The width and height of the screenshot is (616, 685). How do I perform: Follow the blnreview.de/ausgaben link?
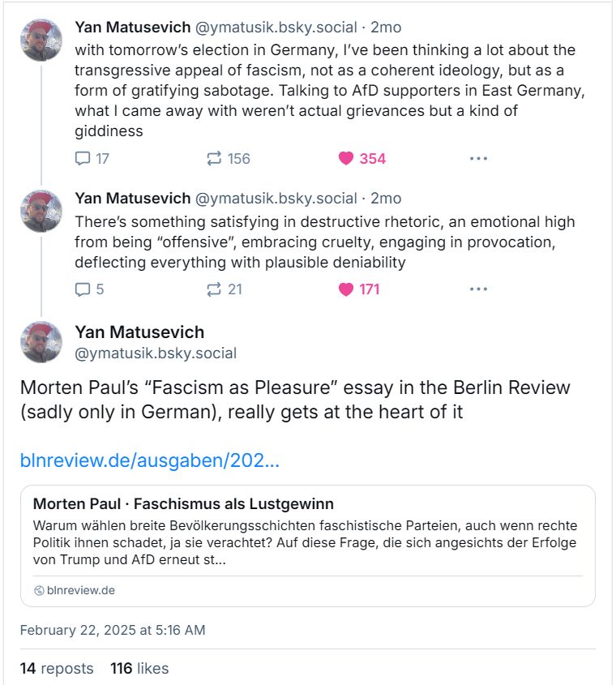click(x=149, y=460)
